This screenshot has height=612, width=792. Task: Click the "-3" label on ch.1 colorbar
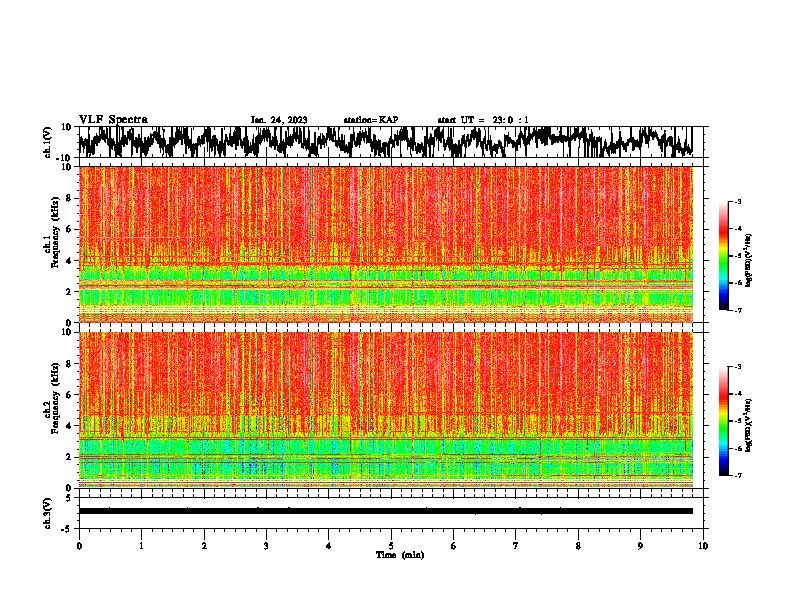pyautogui.click(x=737, y=202)
